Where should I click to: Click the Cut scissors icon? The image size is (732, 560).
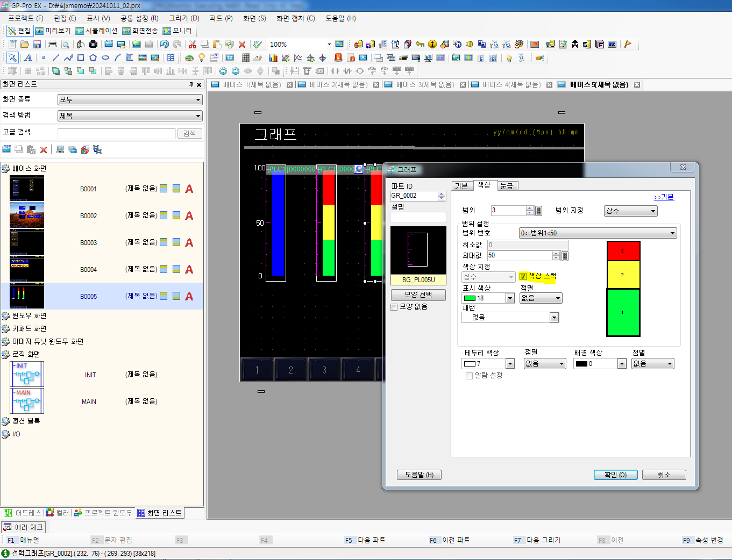coord(192,44)
